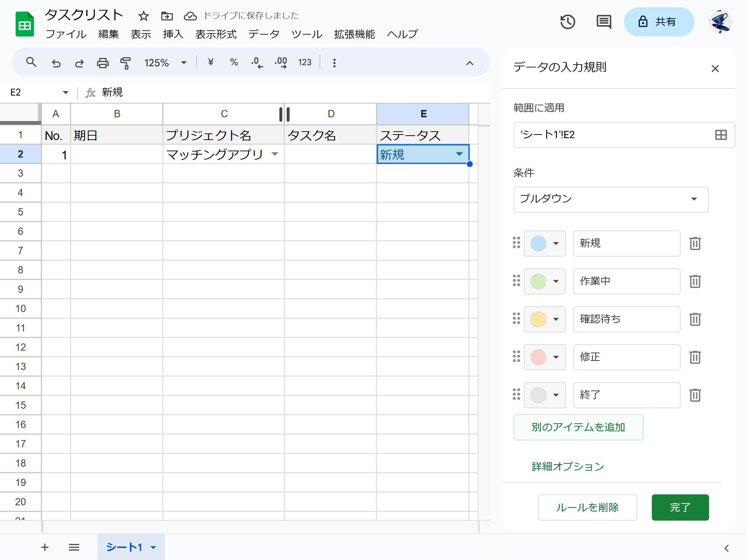Screen dimensions: 747x560
Task: Click the redo arrow
Action: (79, 63)
